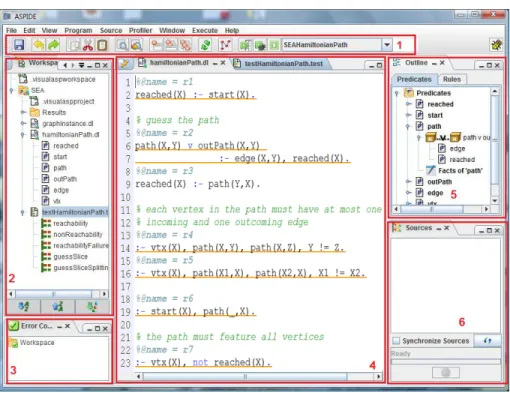510x393 pixels.
Task: Place cursor on line 9 reached rule
Action: point(197,184)
